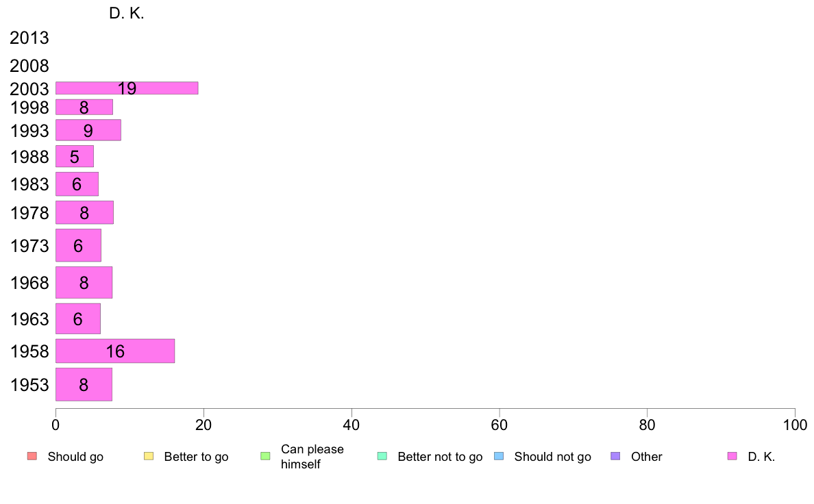
Task: Click the 100 tick on the x-axis
Action: 795,425
